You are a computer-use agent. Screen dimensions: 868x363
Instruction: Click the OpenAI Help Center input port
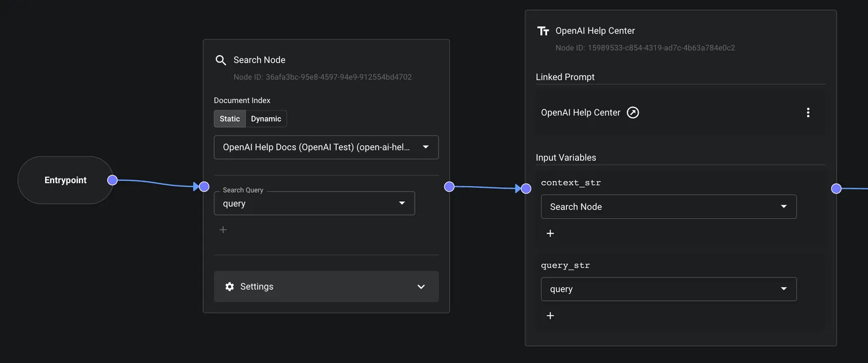[x=526, y=188]
